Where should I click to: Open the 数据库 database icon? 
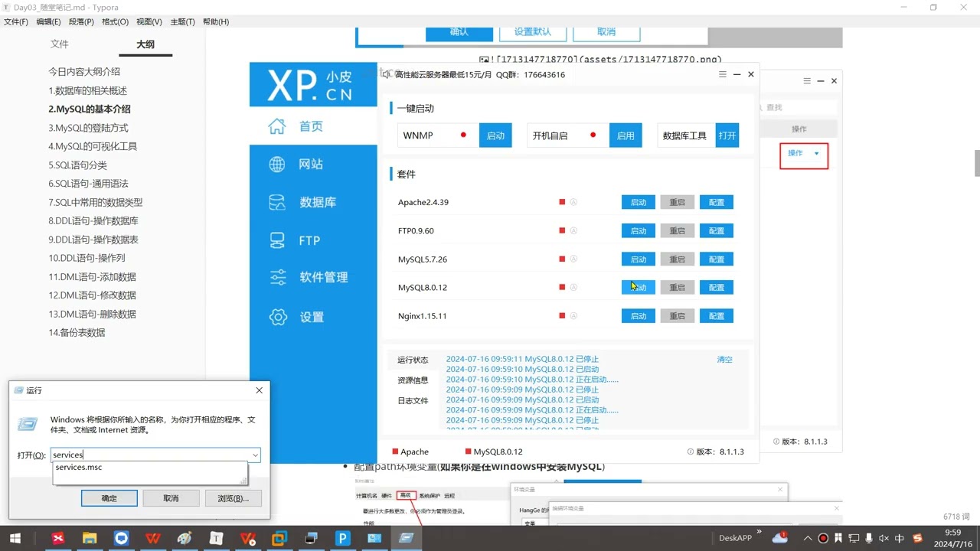pos(277,202)
